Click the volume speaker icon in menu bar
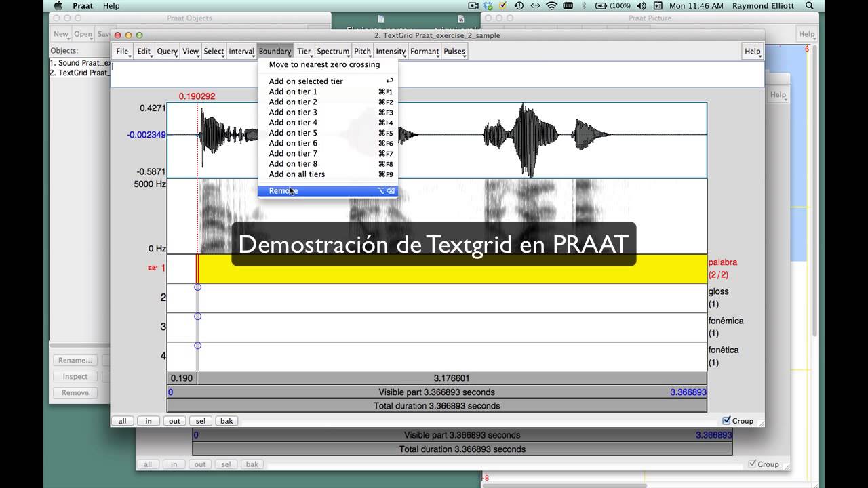 click(641, 5)
